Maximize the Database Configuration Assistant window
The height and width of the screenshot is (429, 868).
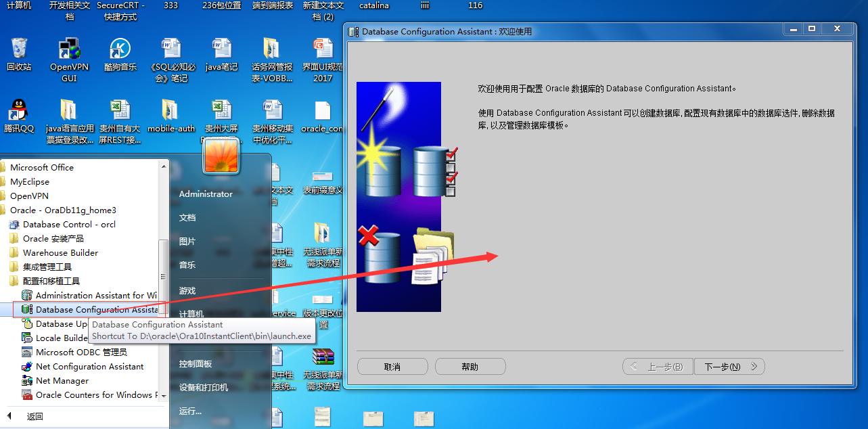812,28
